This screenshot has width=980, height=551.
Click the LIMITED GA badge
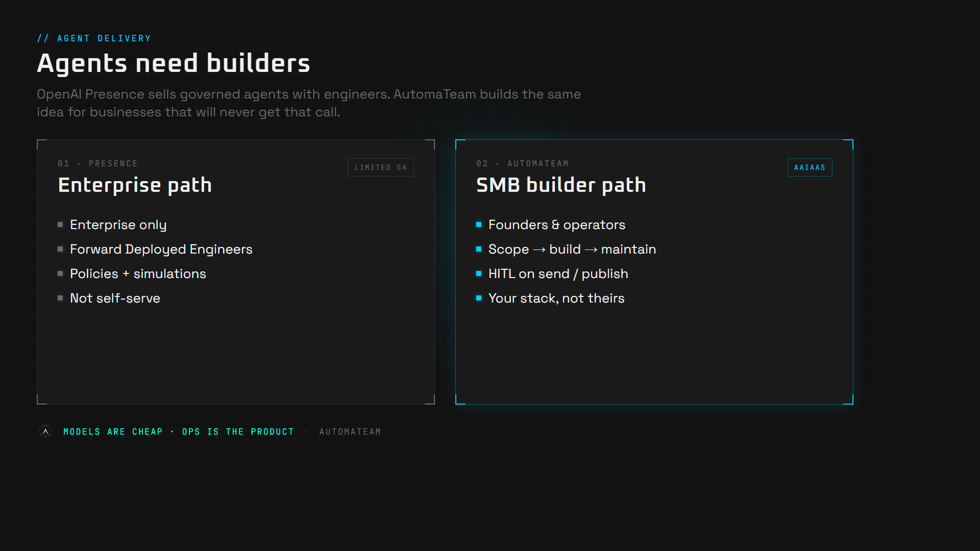point(381,167)
